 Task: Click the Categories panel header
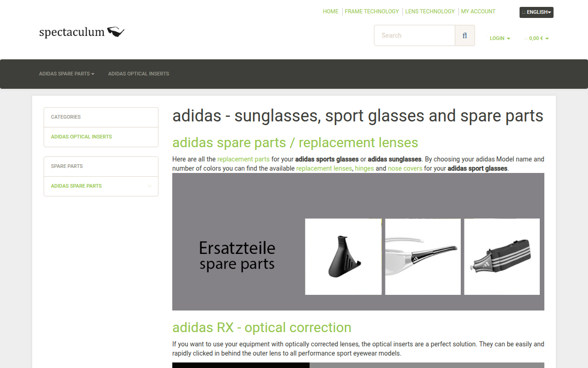tap(101, 117)
